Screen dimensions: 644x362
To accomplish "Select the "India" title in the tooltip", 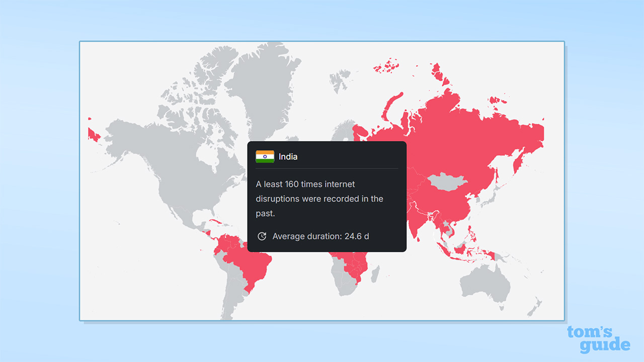I will 288,157.
